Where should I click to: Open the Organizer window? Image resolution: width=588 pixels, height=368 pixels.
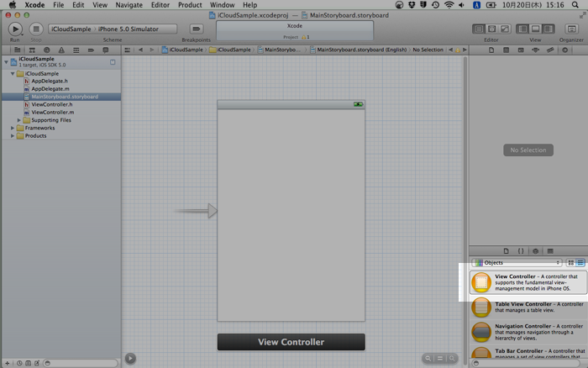[x=571, y=29]
